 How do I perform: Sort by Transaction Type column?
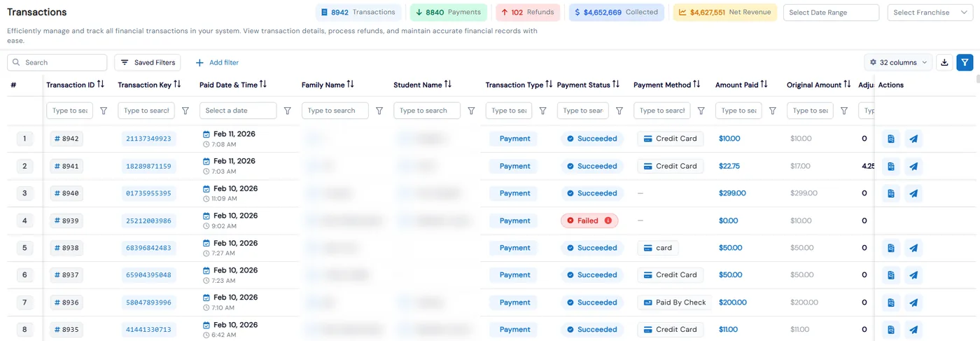click(x=549, y=85)
